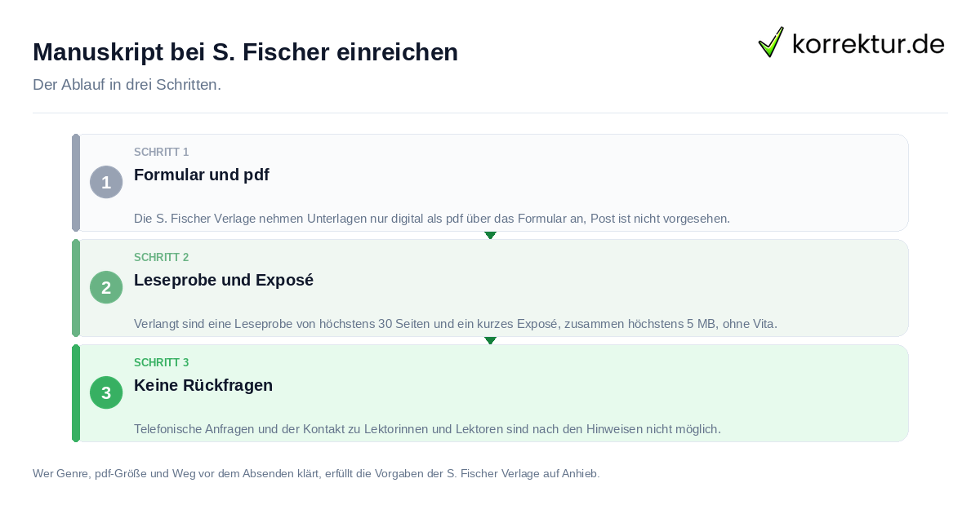Open the korrektur.de logo text
980x514 pixels.
pyautogui.click(x=868, y=43)
